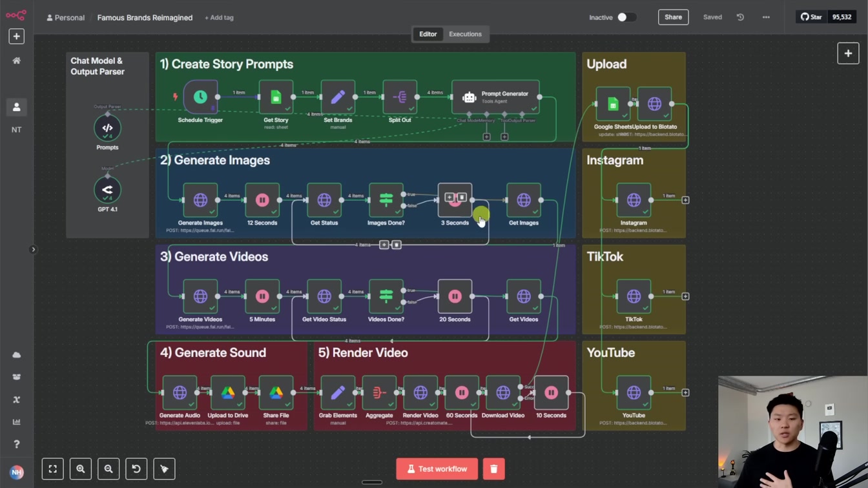Click the fit-to-view canvas button
The image size is (868, 488).
53,469
